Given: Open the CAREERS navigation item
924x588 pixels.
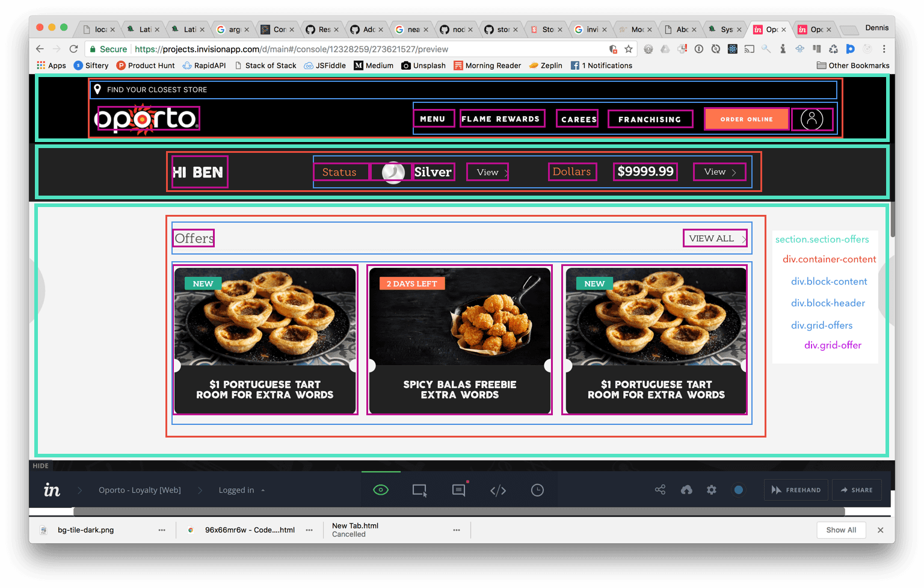Looking at the screenshot, I should (577, 119).
